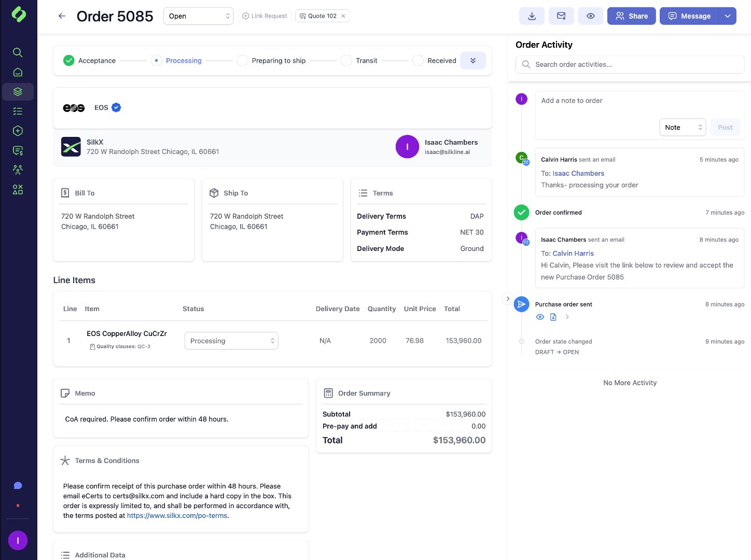
Task: Select the Preparing to ship step circle
Action: 242,61
